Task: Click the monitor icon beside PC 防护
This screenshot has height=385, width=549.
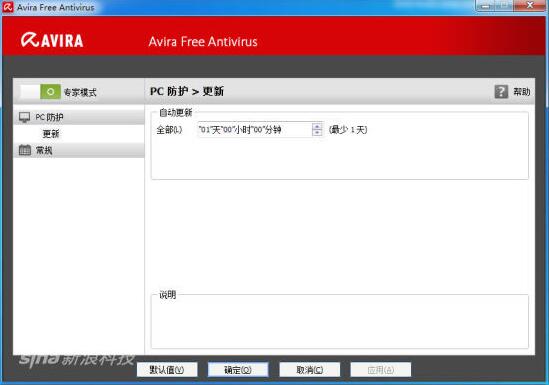Action: (25, 117)
